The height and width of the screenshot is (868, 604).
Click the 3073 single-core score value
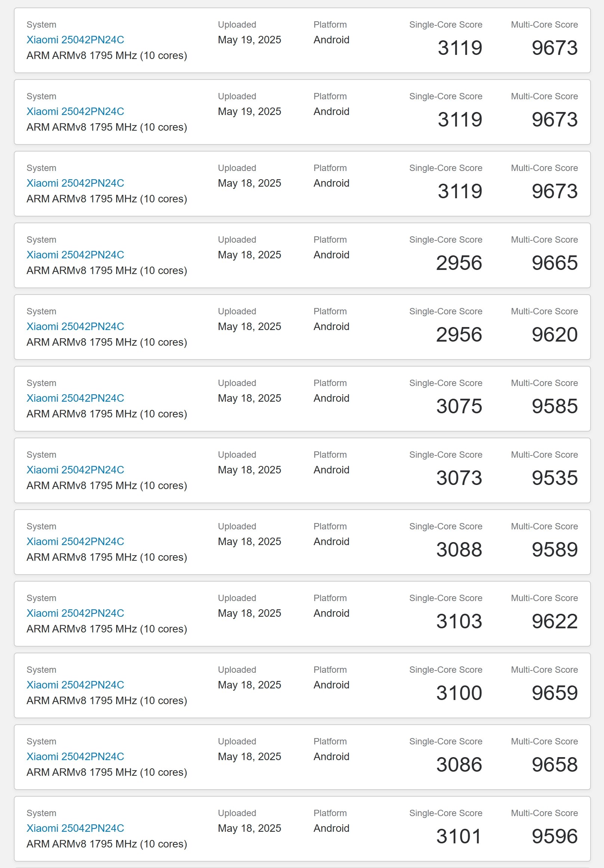pos(459,478)
